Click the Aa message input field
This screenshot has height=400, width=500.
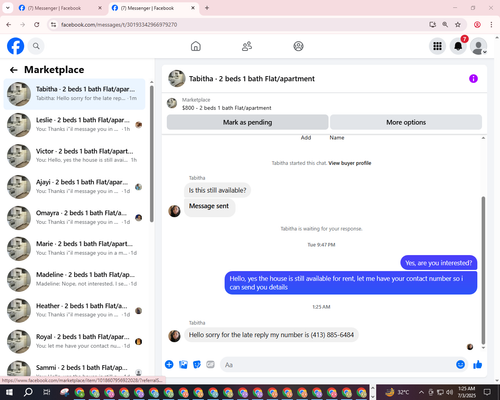[x=337, y=365]
